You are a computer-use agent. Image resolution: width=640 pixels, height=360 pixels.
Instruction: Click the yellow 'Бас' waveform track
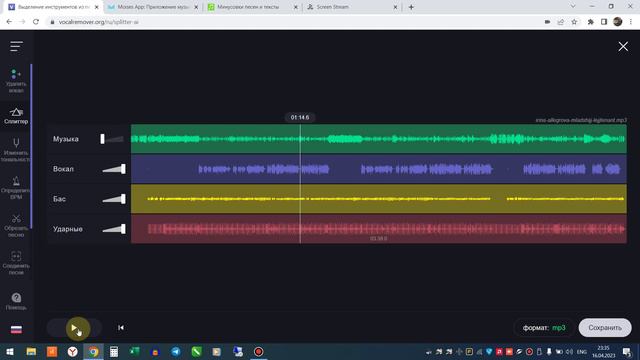coord(379,199)
